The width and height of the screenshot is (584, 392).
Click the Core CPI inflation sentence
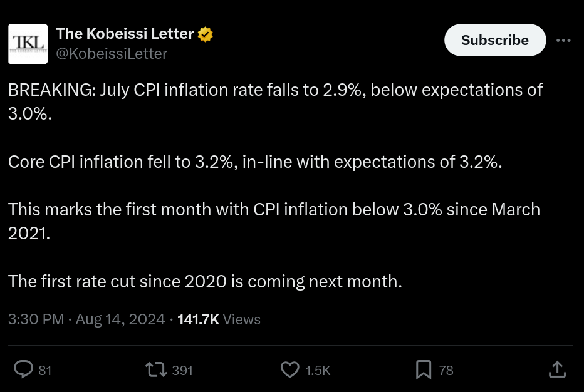pos(255,162)
